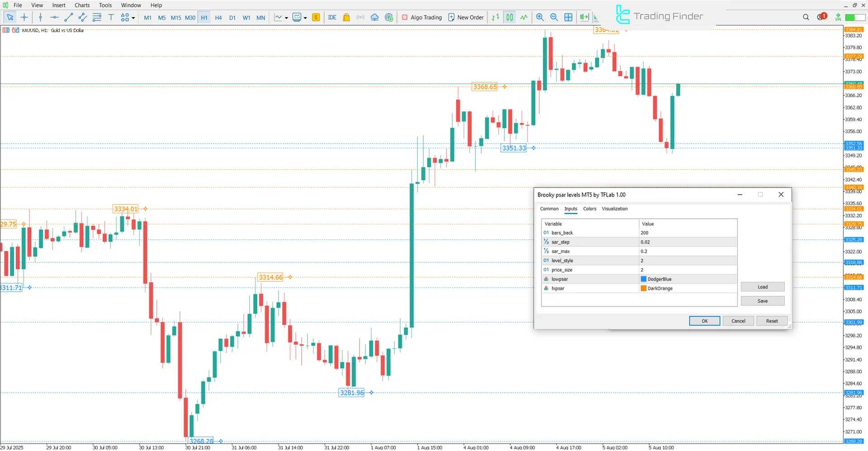The height and width of the screenshot is (451, 868).
Task: Click the Load button in the dialog
Action: pyautogui.click(x=762, y=287)
